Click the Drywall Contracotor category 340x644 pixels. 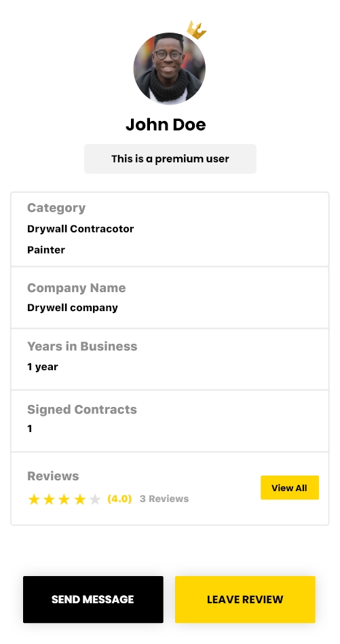[80, 229]
